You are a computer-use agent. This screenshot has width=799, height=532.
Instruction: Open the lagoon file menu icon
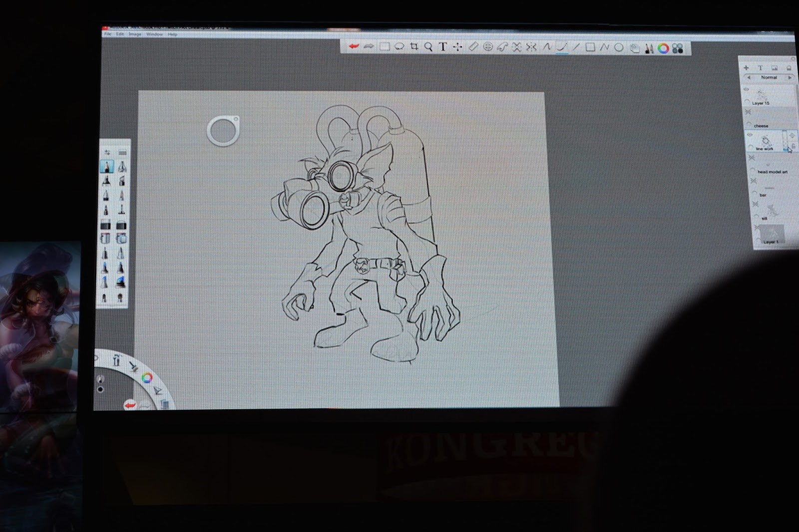coord(164,403)
